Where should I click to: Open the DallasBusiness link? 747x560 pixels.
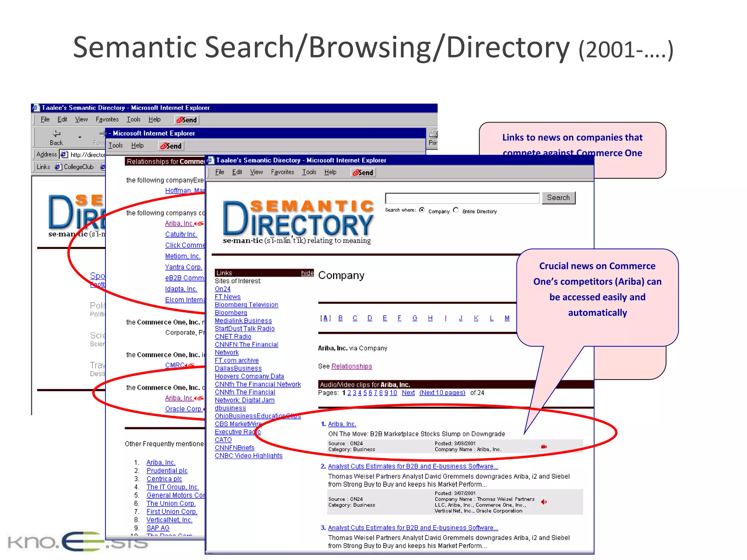point(238,368)
